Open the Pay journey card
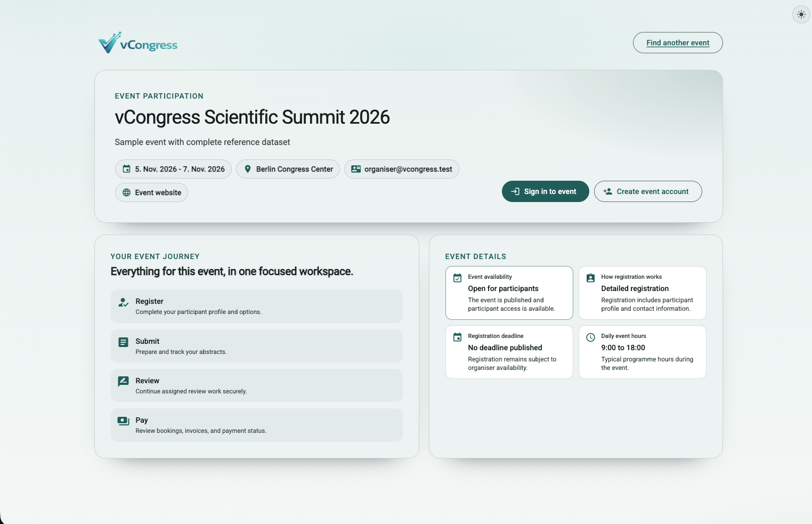812x524 pixels. [x=257, y=425]
